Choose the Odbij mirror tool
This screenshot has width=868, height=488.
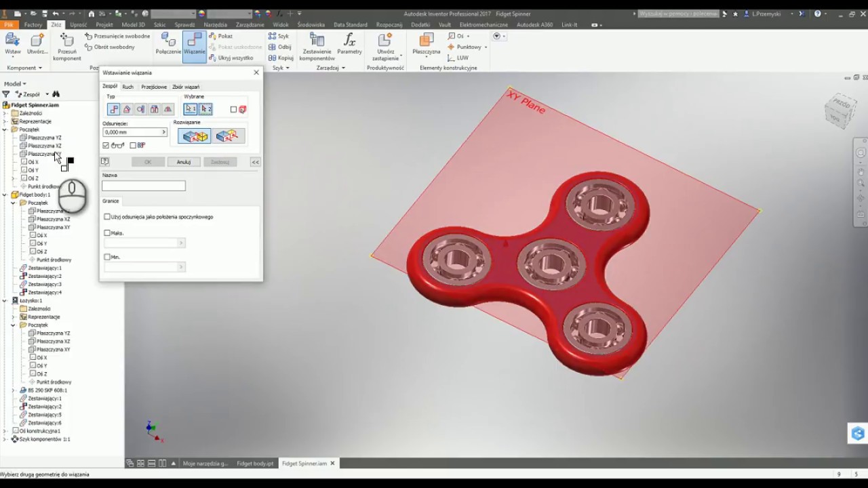pos(279,47)
